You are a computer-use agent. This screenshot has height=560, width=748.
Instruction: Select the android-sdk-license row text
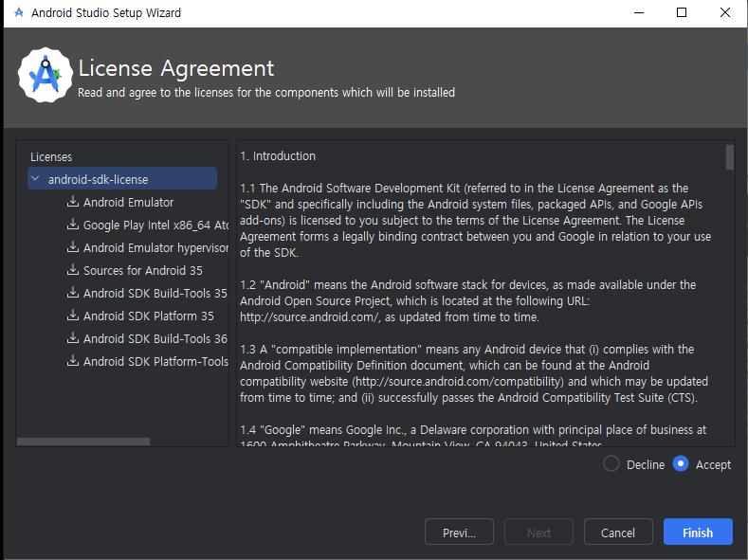(98, 180)
